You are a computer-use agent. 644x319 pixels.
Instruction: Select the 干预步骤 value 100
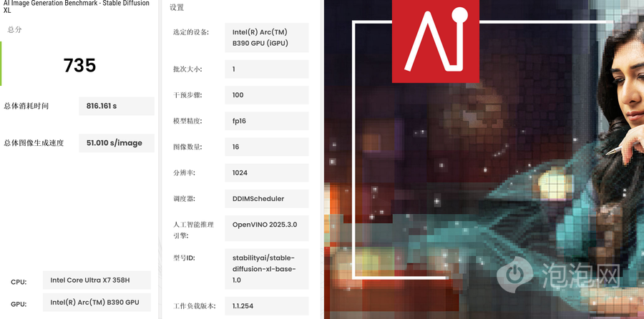pos(266,95)
